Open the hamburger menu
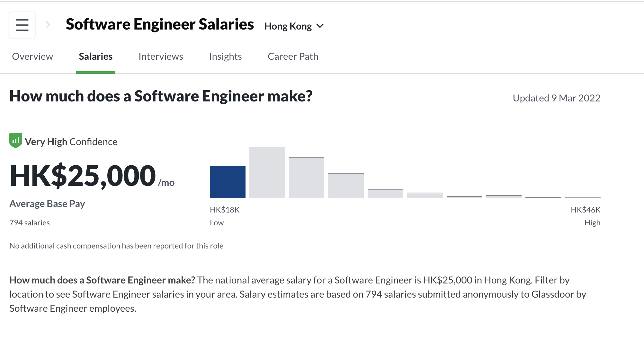Screen dimensions: 644x339 [x=22, y=25]
